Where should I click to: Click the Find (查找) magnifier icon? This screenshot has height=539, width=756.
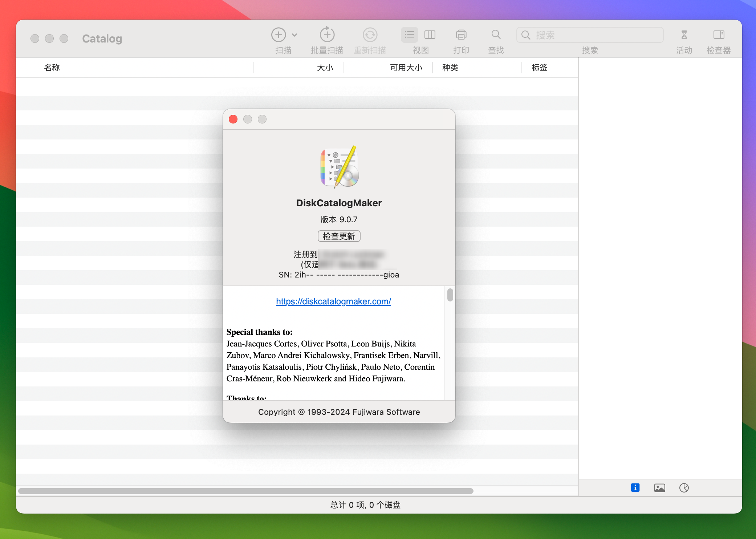tap(496, 35)
